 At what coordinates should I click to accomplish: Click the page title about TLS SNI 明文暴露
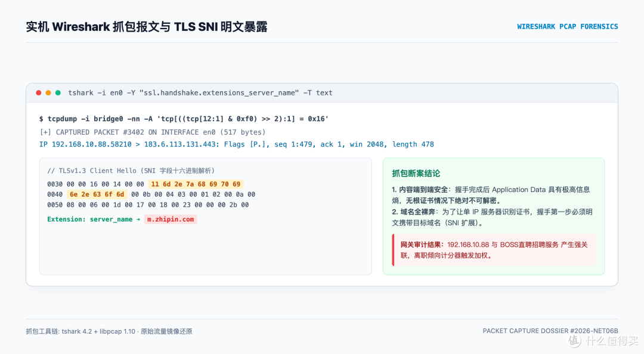[147, 27]
